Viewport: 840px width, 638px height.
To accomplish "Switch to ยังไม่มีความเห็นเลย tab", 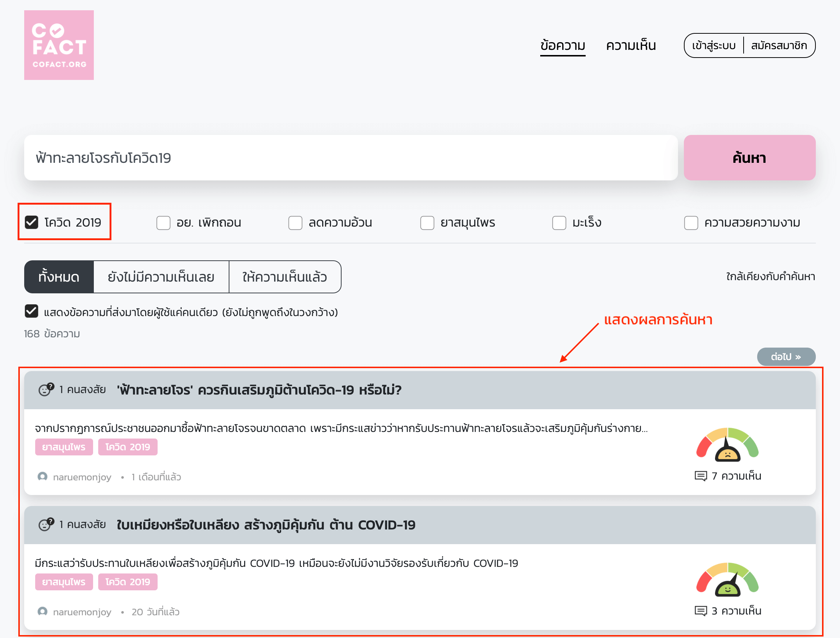I will point(161,277).
